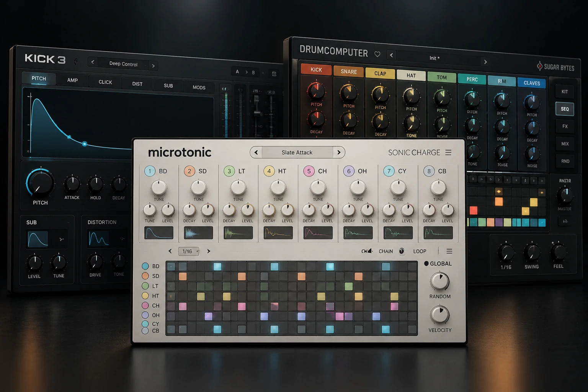
Task: Click the LOOP button in Microtonic
Action: click(x=420, y=251)
